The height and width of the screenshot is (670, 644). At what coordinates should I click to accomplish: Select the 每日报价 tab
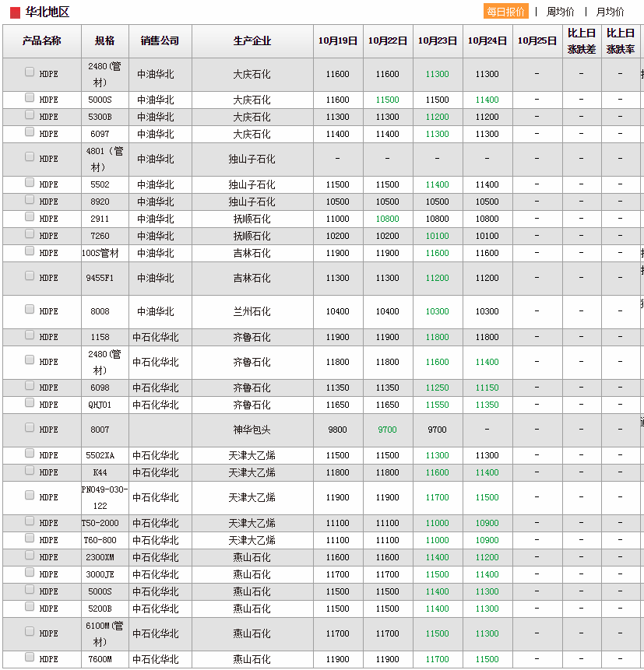[x=506, y=12]
